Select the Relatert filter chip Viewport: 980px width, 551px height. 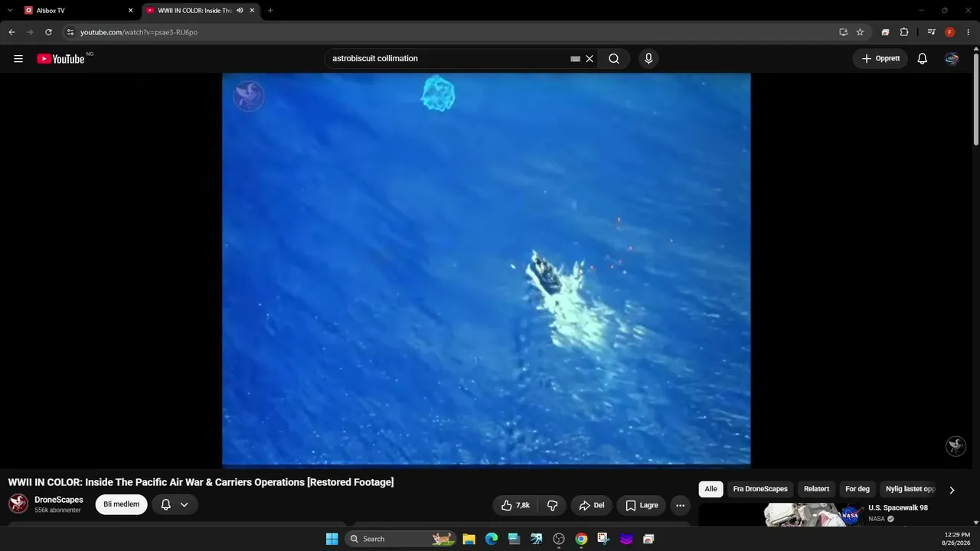click(816, 489)
